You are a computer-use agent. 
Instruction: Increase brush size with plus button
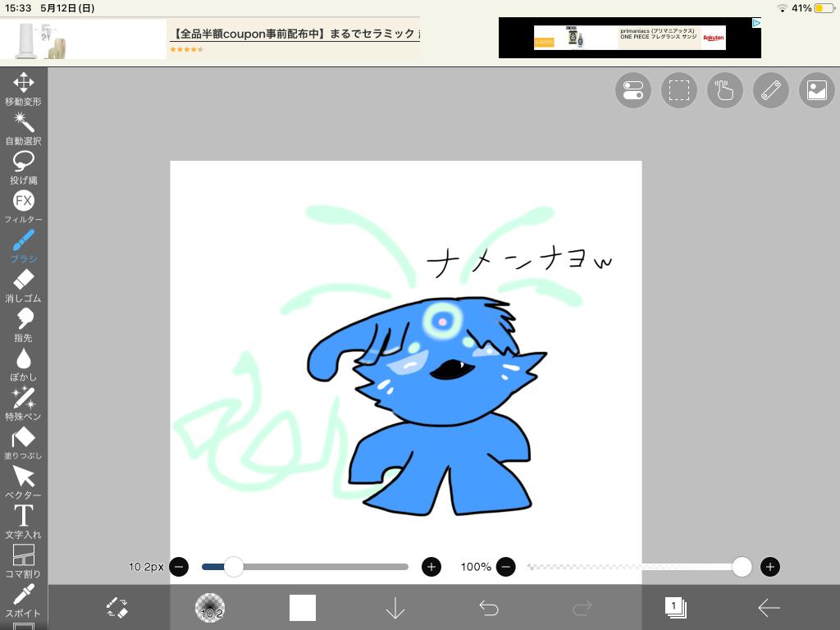(x=431, y=567)
